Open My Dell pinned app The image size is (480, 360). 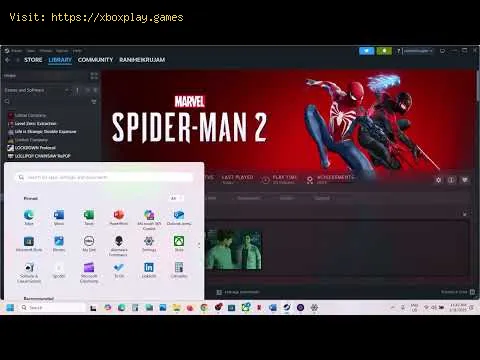89,244
